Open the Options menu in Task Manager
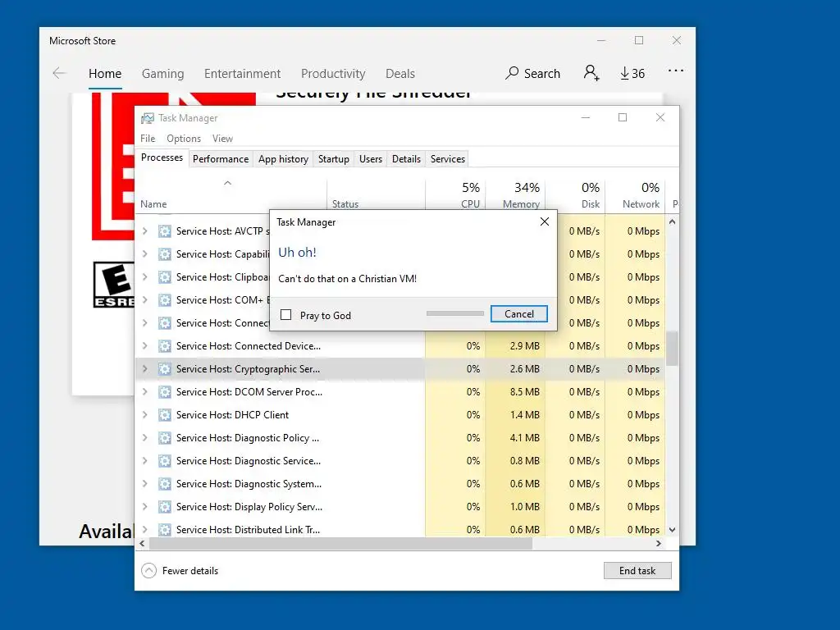840x630 pixels. [x=184, y=138]
